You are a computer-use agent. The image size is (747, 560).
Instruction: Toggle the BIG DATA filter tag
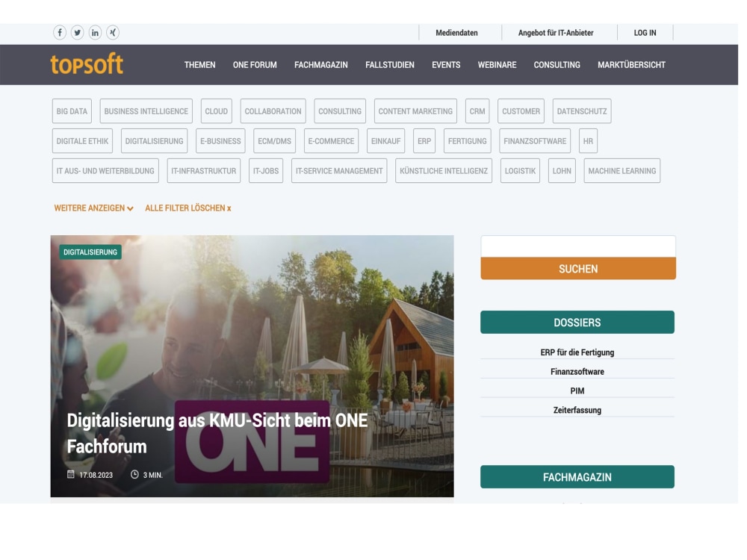tap(72, 111)
